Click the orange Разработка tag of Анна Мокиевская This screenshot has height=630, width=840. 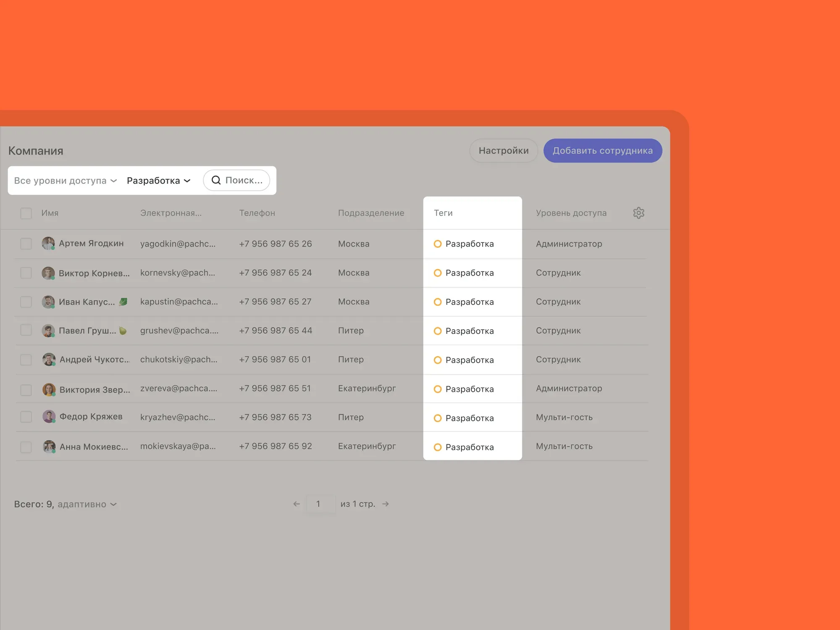coord(464,447)
